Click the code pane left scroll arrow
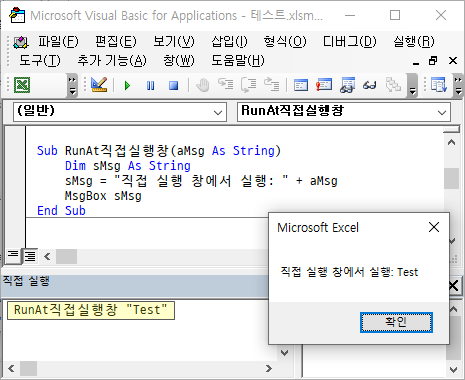The image size is (465, 380). [47, 256]
